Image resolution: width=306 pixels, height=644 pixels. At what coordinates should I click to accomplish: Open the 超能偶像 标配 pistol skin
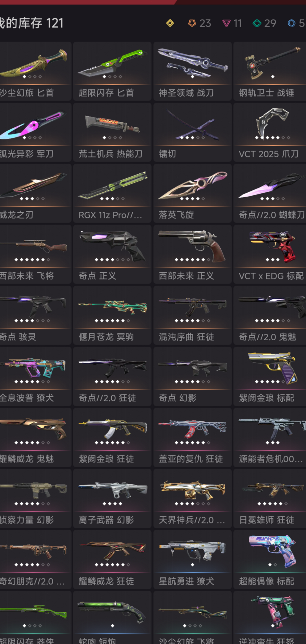point(270,559)
